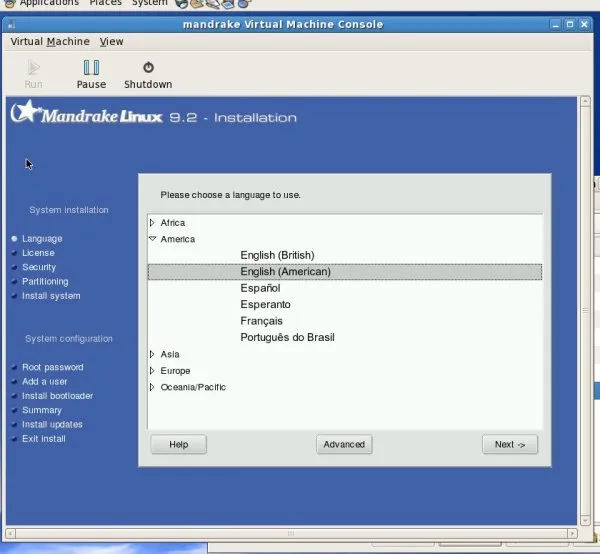Click the Add a user step

(44, 381)
